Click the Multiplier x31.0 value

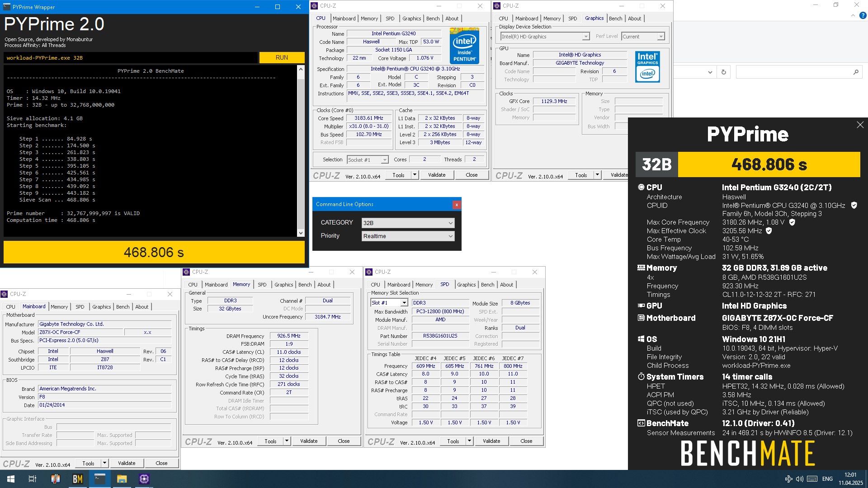pos(369,127)
